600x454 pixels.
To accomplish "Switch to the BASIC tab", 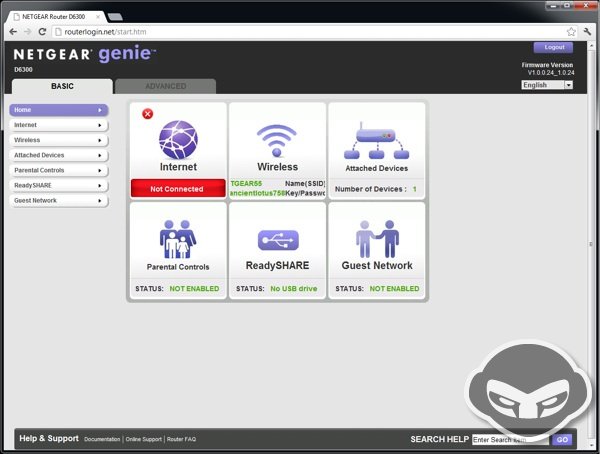I will pos(62,86).
